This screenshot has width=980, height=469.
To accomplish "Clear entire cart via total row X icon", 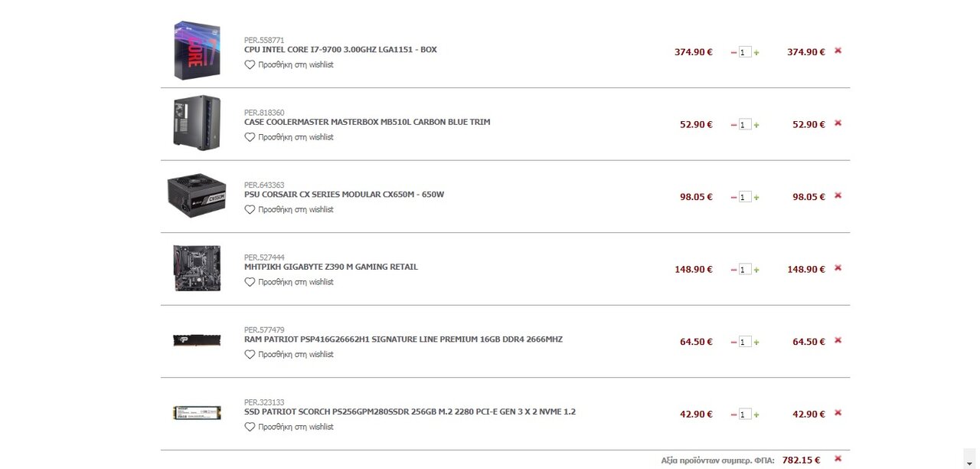I will coord(838,459).
